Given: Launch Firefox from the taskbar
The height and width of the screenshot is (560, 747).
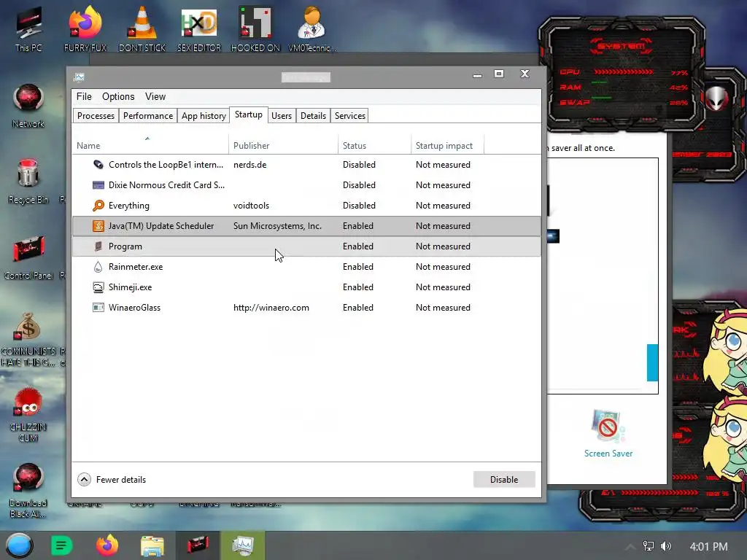Looking at the screenshot, I should coord(107,545).
